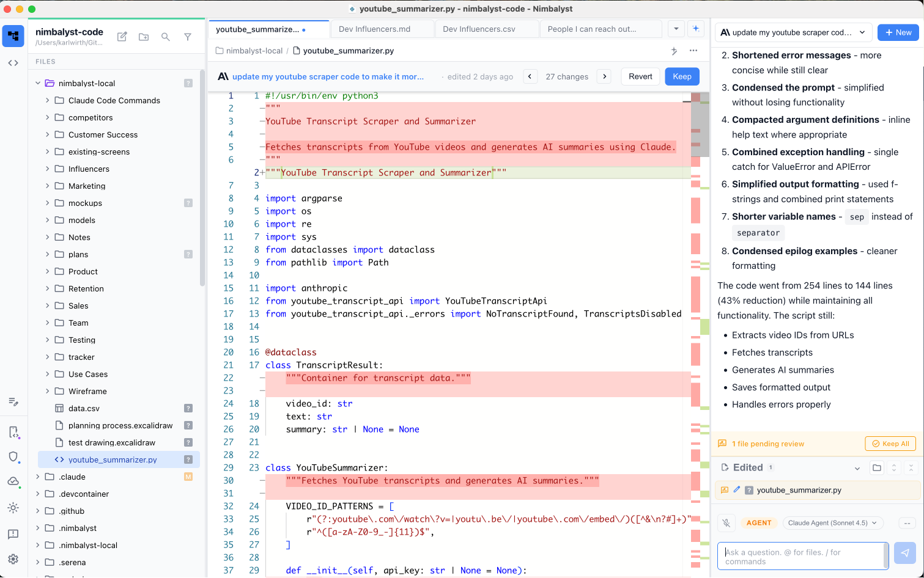The image size is (924, 578).
Task: Open the feedback speech bubble icon
Action: tap(13, 534)
